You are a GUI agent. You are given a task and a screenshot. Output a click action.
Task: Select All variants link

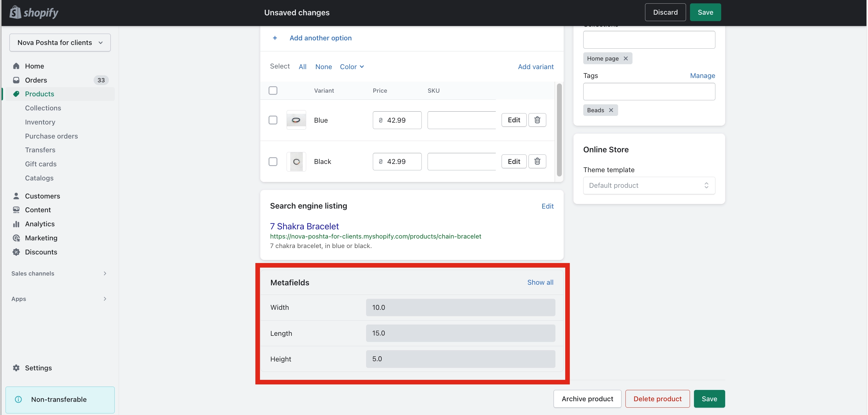click(302, 67)
